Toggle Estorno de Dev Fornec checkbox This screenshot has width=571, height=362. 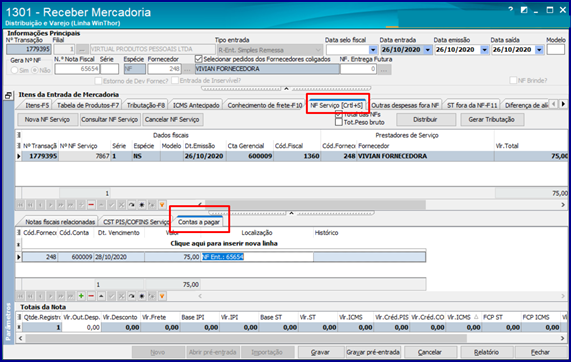coord(98,80)
